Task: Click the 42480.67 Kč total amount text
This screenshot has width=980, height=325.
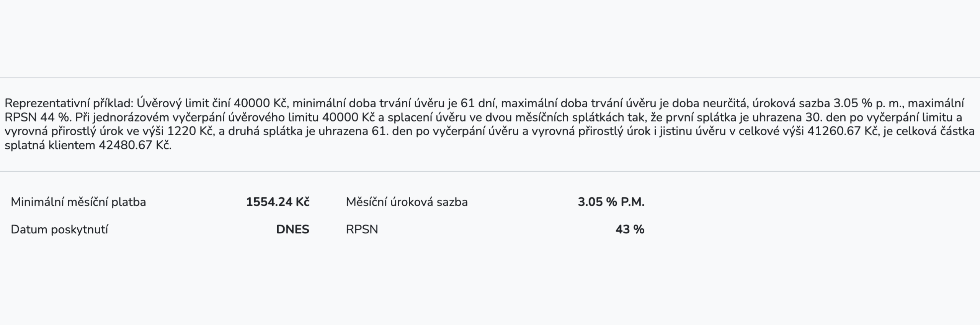Action: 135,146
